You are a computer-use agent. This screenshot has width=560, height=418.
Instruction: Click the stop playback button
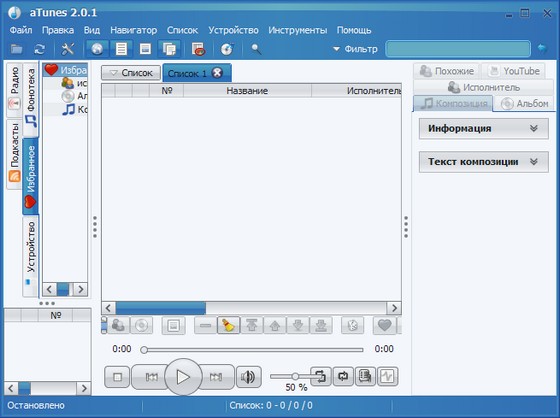click(x=117, y=377)
